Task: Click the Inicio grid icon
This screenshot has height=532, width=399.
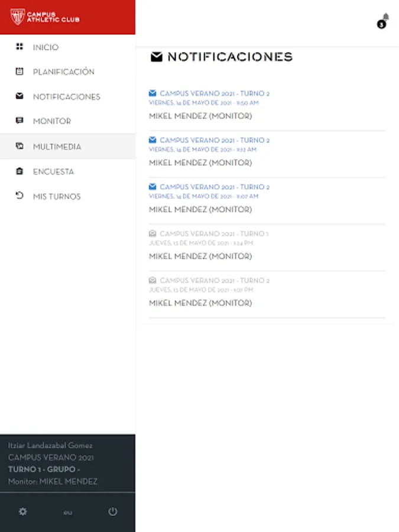Action: 20,47
